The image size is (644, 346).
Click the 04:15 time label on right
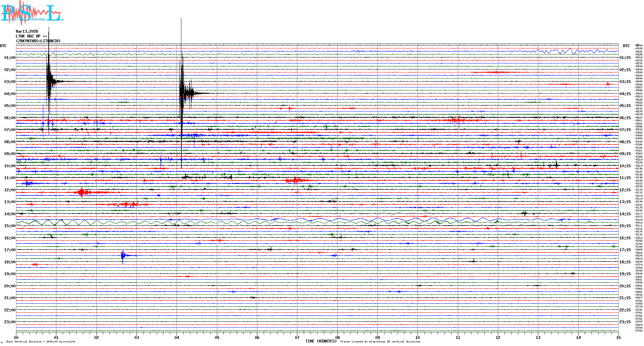coord(625,94)
